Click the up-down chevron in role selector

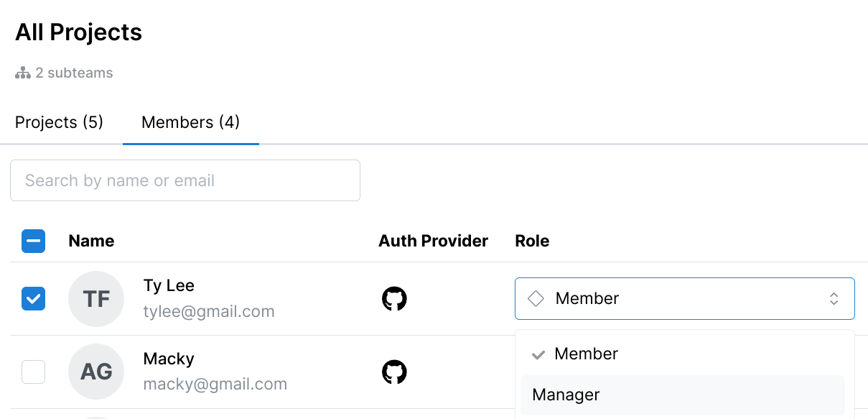coord(834,298)
